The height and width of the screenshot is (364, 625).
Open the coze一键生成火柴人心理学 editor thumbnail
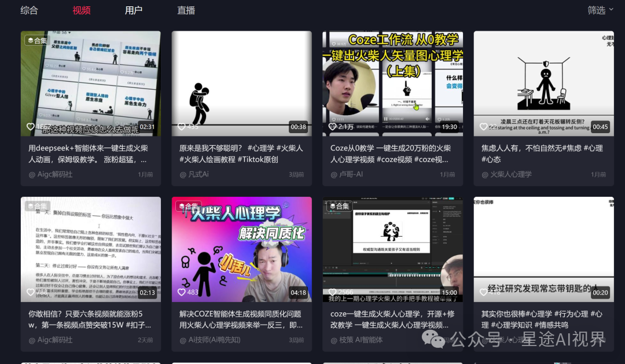392,249
